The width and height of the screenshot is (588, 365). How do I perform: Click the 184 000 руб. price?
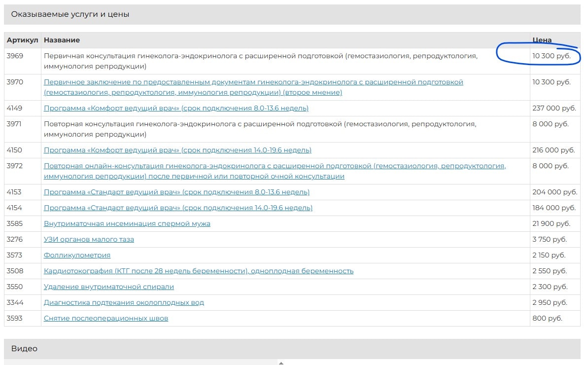554,208
